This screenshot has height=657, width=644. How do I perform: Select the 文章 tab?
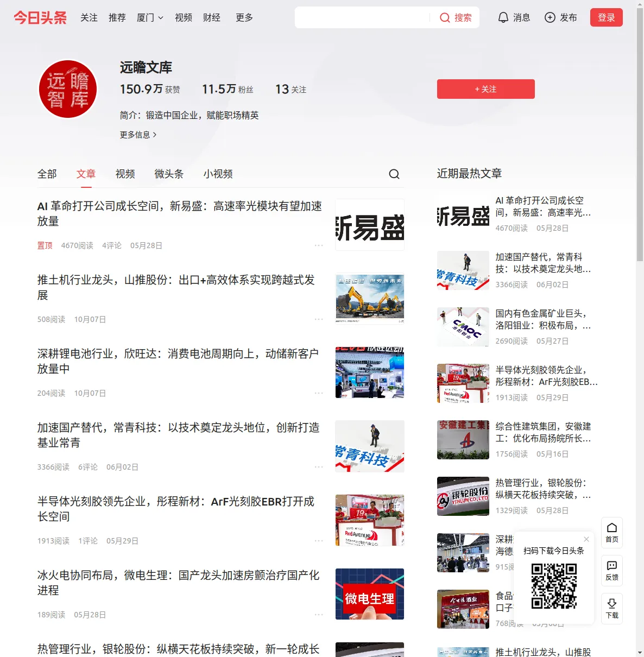pos(86,174)
